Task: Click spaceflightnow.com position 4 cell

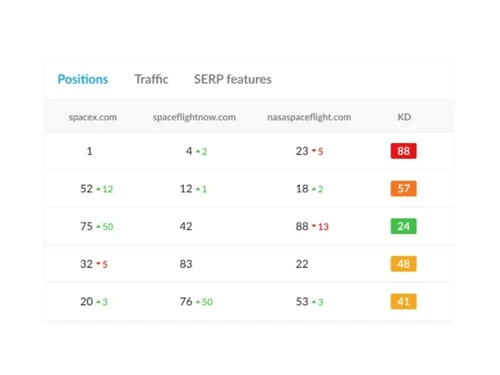Action: click(189, 151)
